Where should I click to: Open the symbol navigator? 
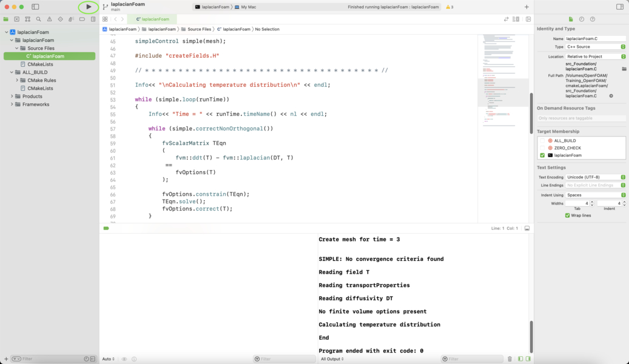(28, 19)
